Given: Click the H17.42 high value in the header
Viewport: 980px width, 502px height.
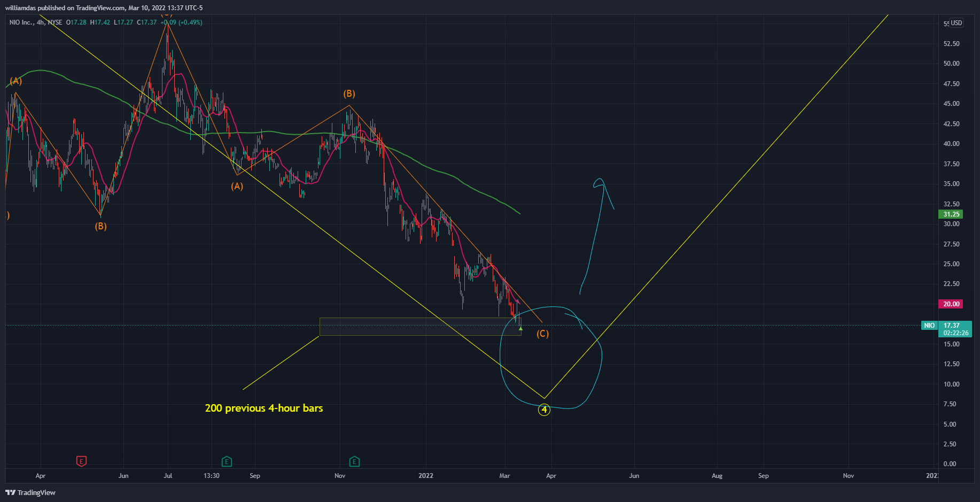Looking at the screenshot, I should pyautogui.click(x=100, y=22).
